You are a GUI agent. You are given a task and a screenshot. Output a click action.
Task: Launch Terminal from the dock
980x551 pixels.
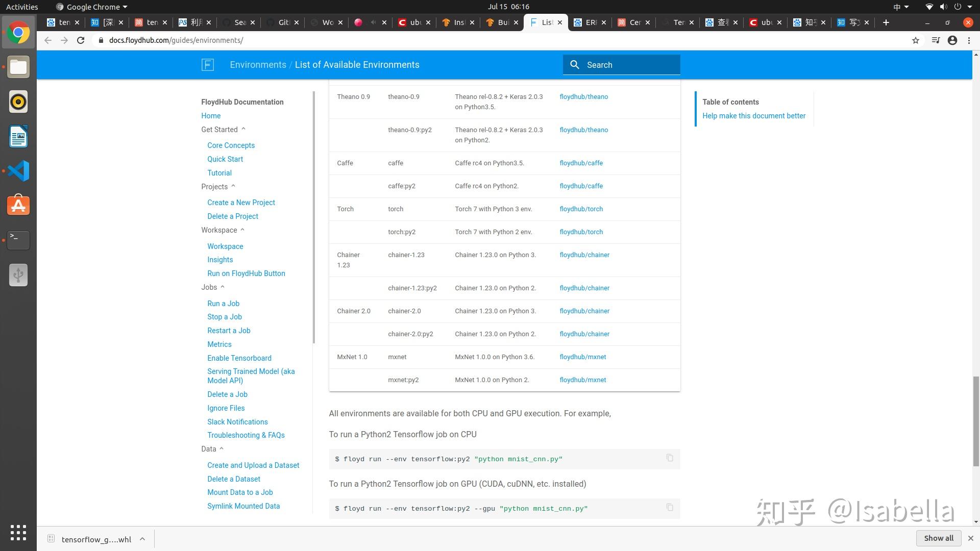click(x=18, y=240)
